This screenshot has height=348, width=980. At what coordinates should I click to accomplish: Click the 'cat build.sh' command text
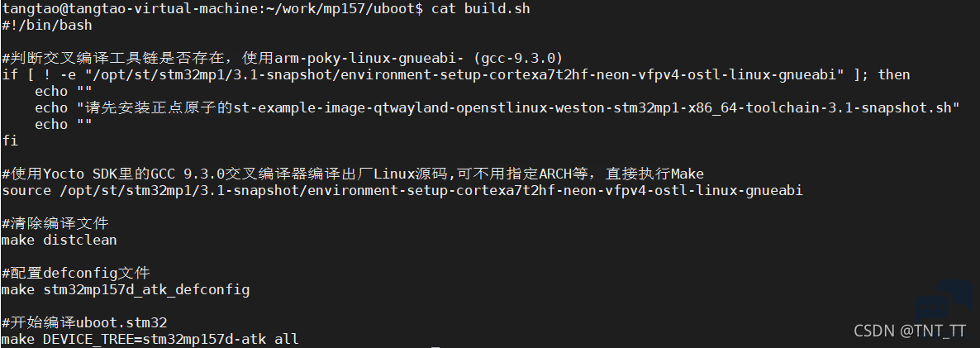481,9
